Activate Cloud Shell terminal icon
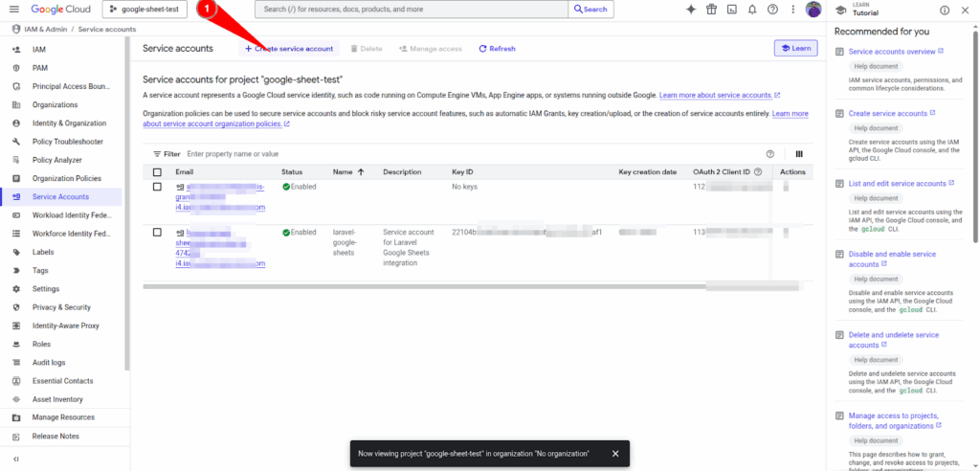 [731, 10]
